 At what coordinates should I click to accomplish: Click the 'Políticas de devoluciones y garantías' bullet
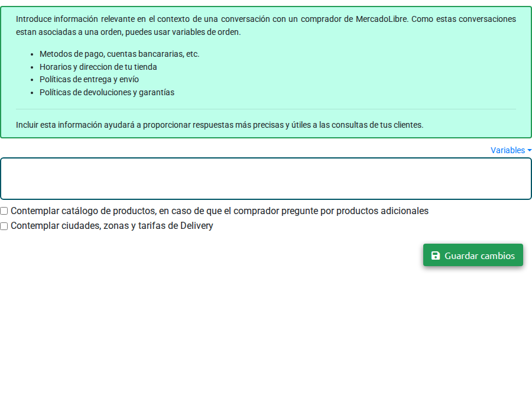point(107,92)
